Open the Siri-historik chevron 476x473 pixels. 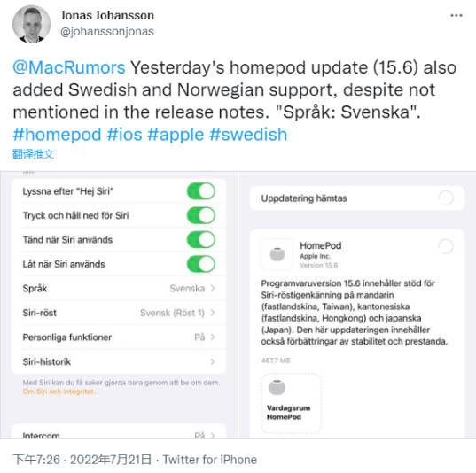click(x=213, y=361)
